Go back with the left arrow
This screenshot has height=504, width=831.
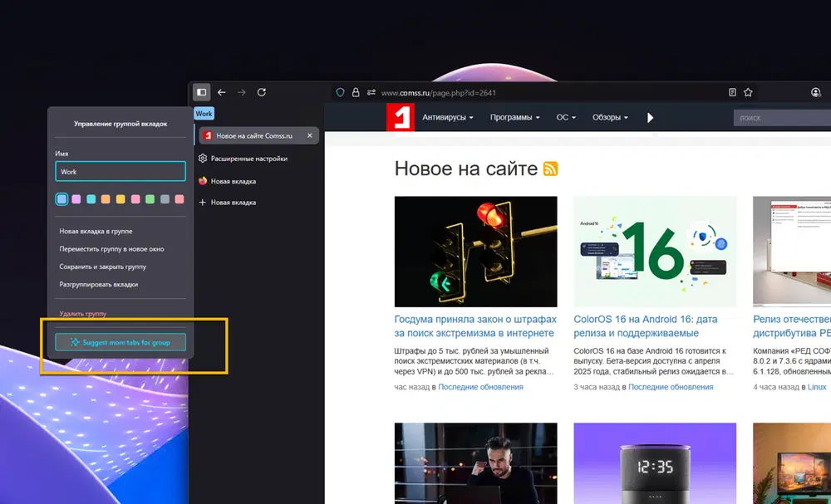[x=222, y=92]
